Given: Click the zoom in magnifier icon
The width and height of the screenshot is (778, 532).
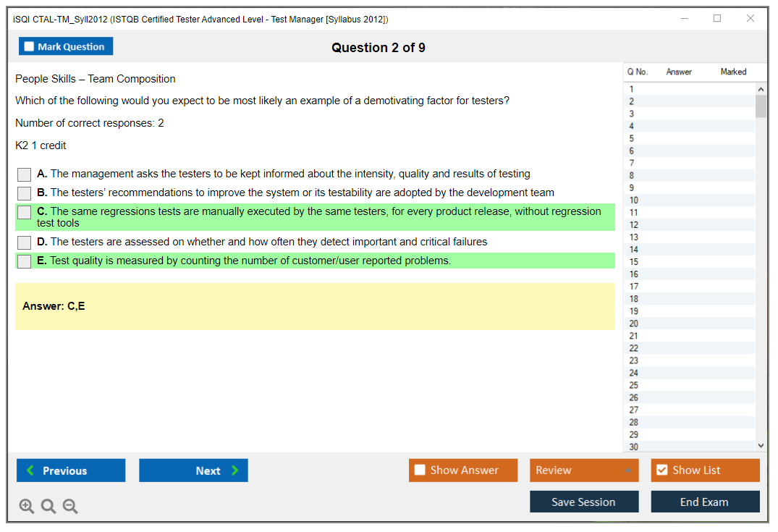Looking at the screenshot, I should [x=27, y=506].
